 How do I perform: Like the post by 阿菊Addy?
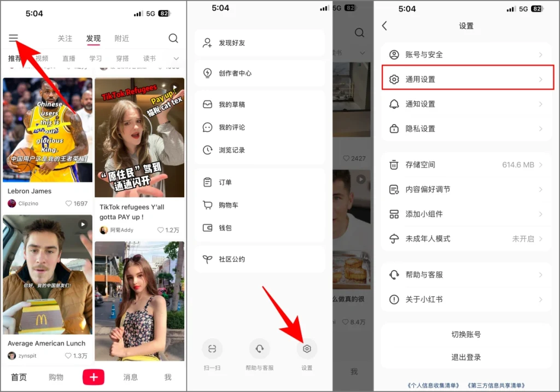(x=161, y=230)
